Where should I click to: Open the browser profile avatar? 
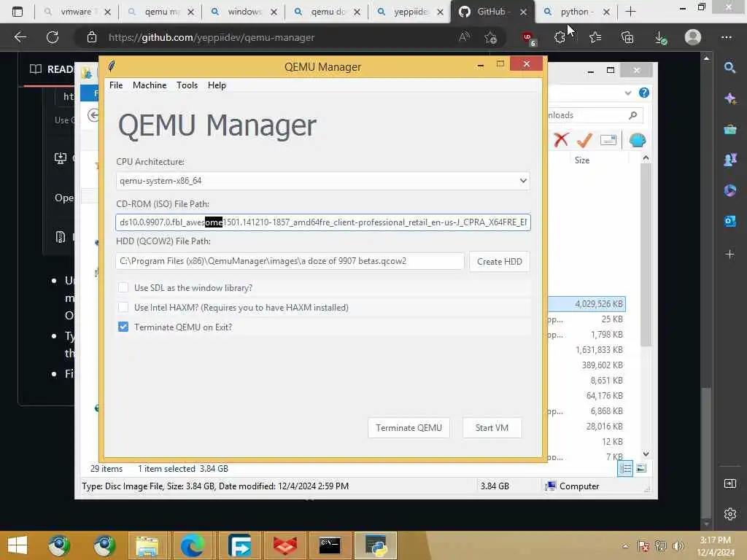click(x=693, y=37)
